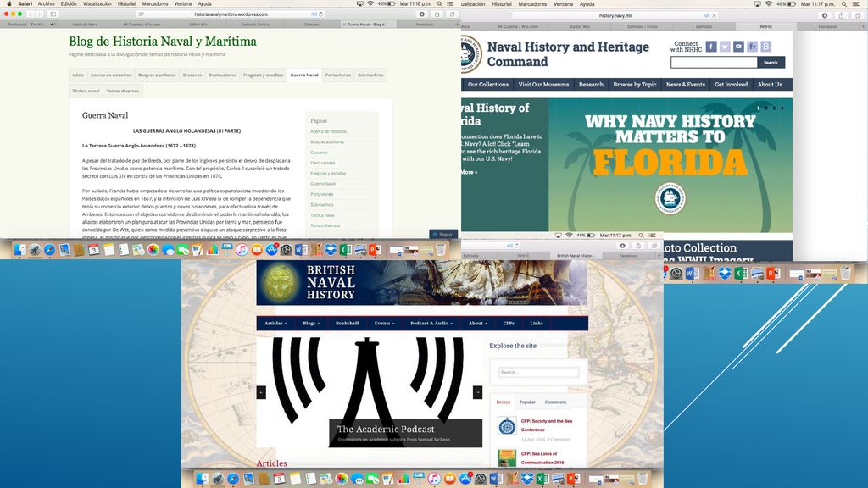
Task: Expand the Blogs menu on British Naval History
Action: (x=311, y=323)
